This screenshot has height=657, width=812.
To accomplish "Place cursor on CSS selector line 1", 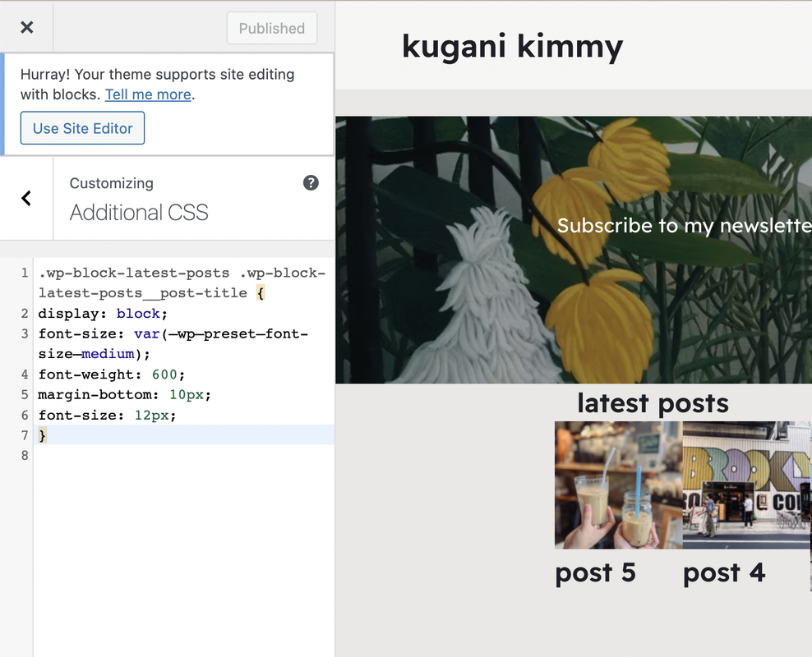I will coord(182,283).
